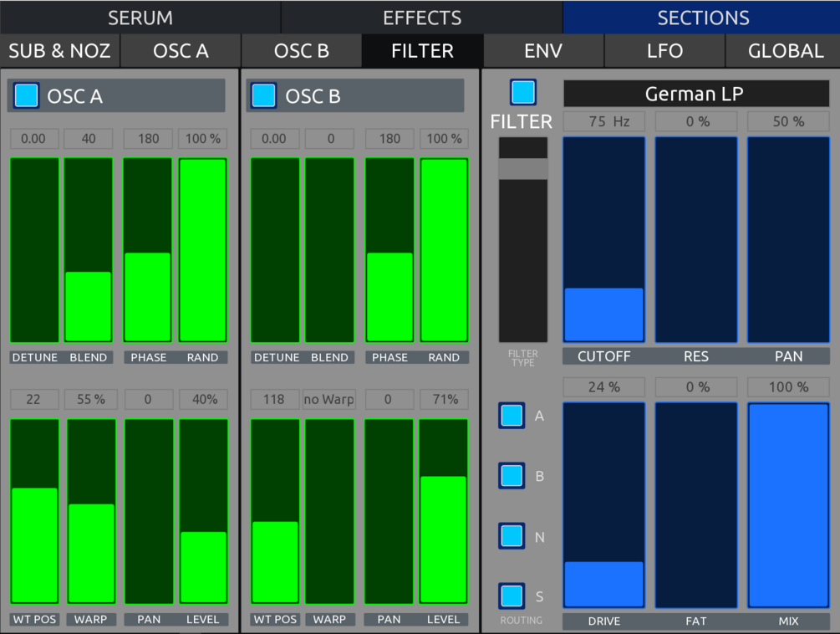Viewport: 840px width, 634px height.
Task: Adjust the OSC A PAN slider
Action: click(149, 511)
